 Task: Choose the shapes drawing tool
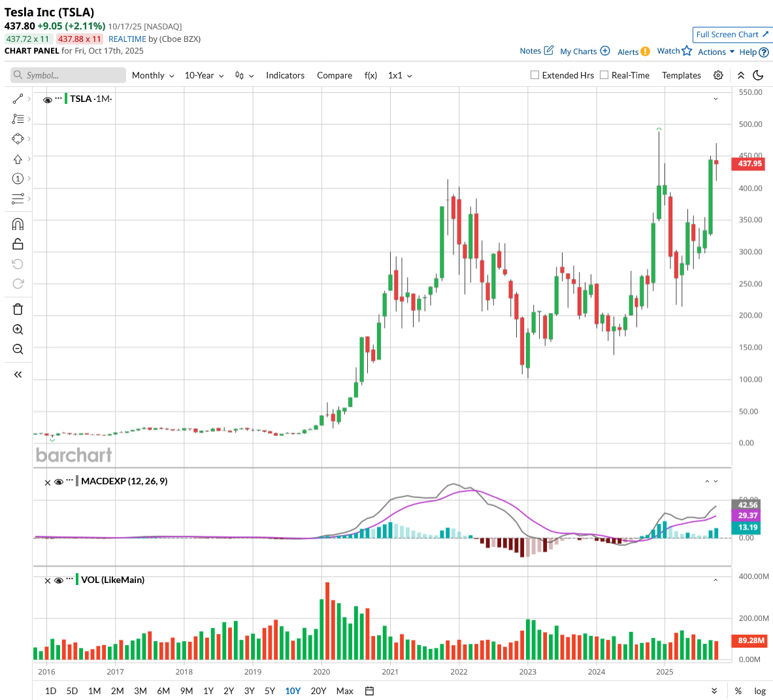pos(18,139)
